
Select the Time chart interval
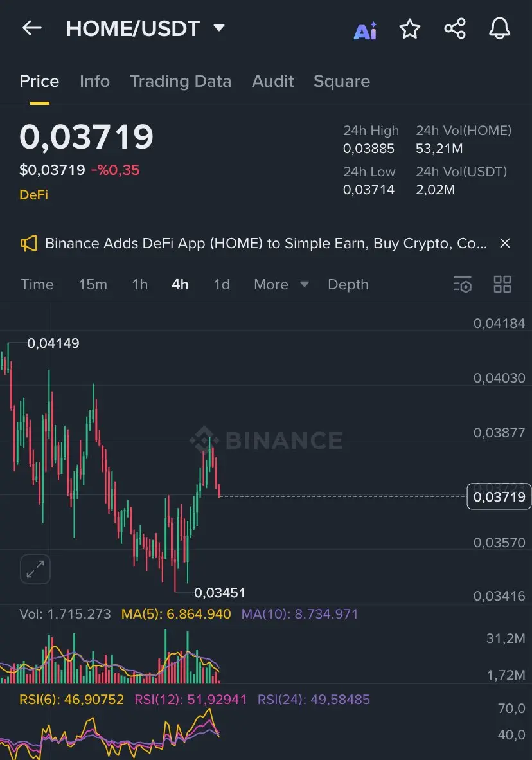[37, 284]
